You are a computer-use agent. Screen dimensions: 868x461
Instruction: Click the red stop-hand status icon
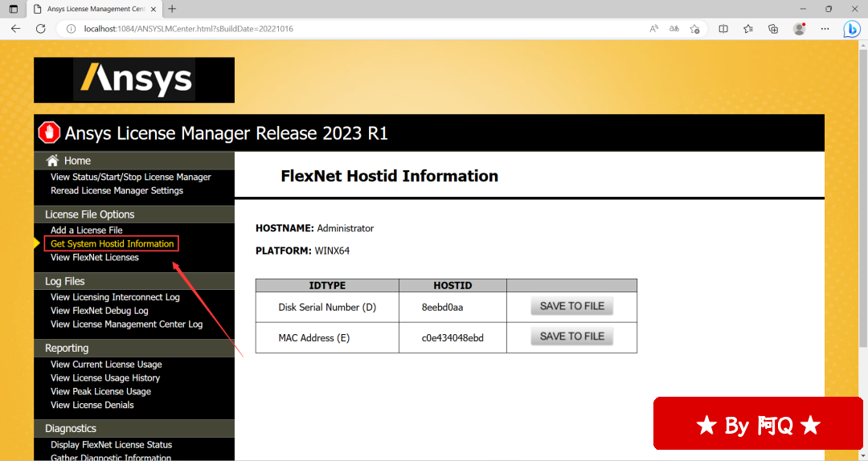[49, 133]
